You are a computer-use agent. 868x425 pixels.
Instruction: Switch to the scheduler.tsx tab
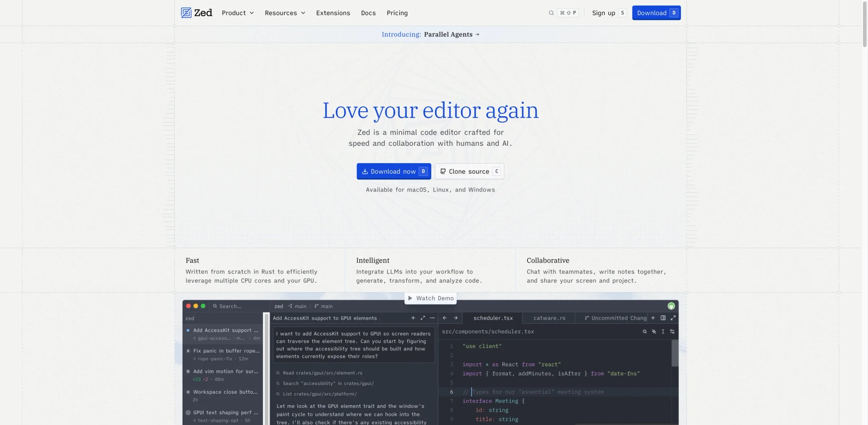point(493,318)
